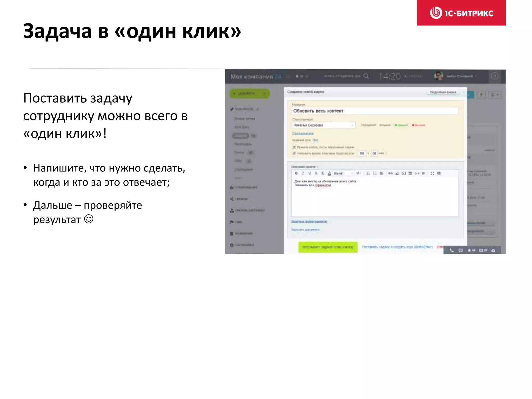This screenshot has height=399, width=532.
Task: Click the help icon in header
Action: pyautogui.click(x=495, y=76)
